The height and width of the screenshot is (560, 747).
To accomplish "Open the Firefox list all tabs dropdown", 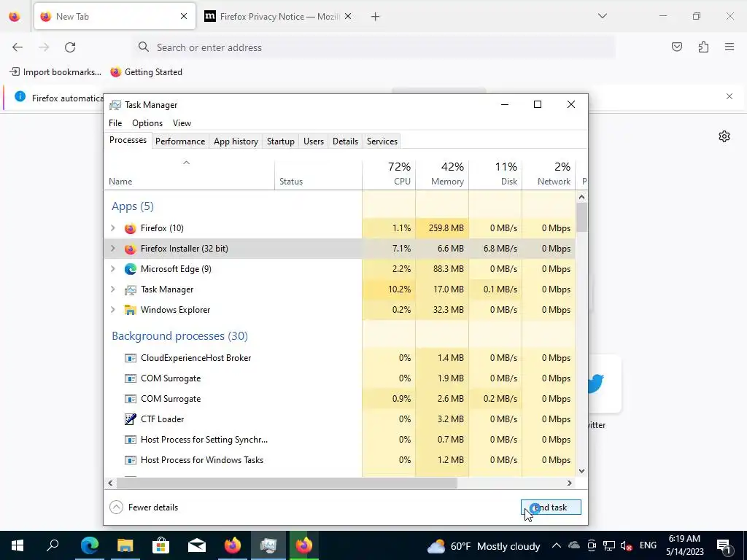I will (x=602, y=16).
